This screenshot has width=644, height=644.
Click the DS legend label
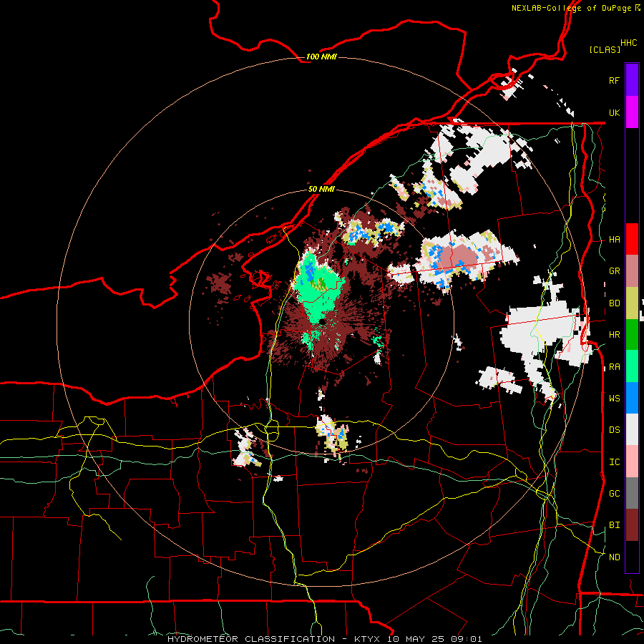[x=614, y=430]
